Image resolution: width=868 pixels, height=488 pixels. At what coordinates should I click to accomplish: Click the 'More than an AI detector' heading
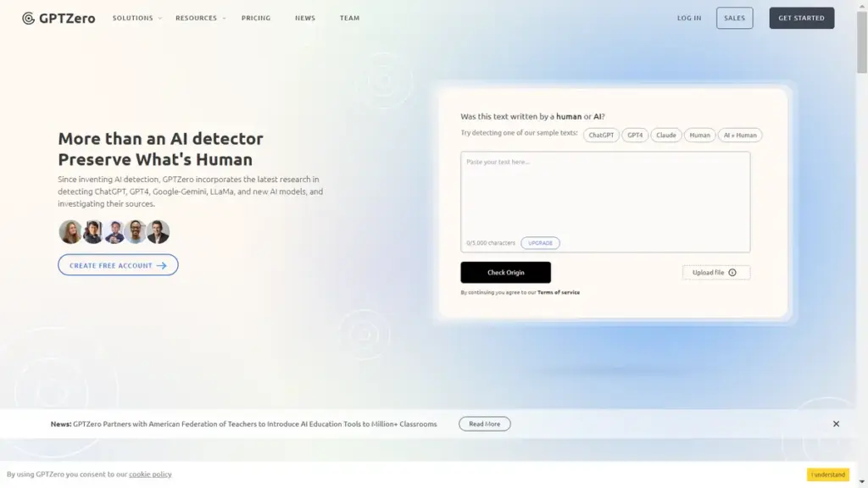click(x=160, y=138)
